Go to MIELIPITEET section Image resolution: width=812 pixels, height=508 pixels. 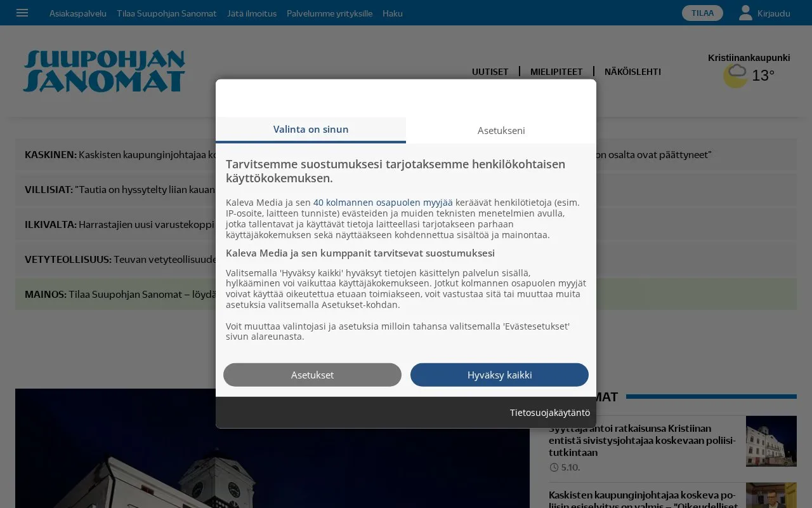(x=556, y=72)
